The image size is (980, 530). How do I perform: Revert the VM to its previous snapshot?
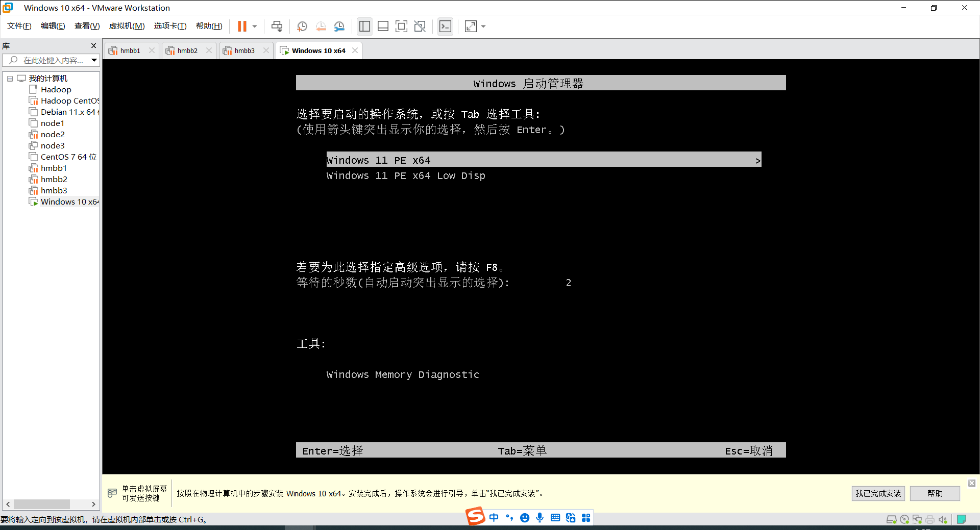coord(321,26)
